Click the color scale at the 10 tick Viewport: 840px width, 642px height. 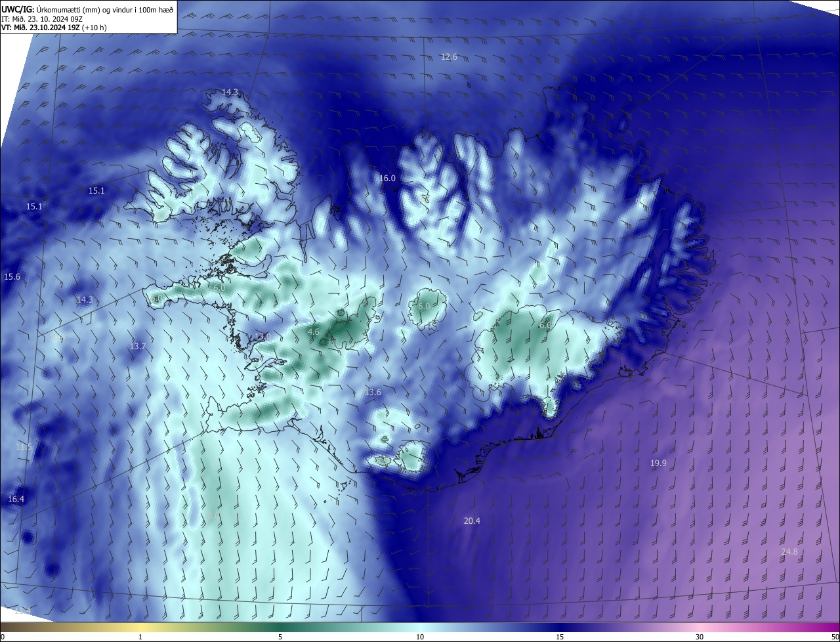(420, 637)
